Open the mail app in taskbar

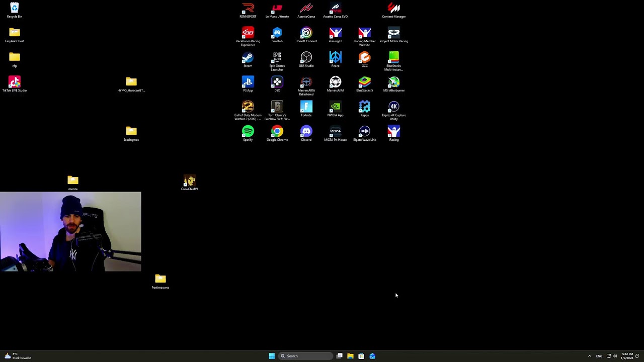click(x=372, y=356)
